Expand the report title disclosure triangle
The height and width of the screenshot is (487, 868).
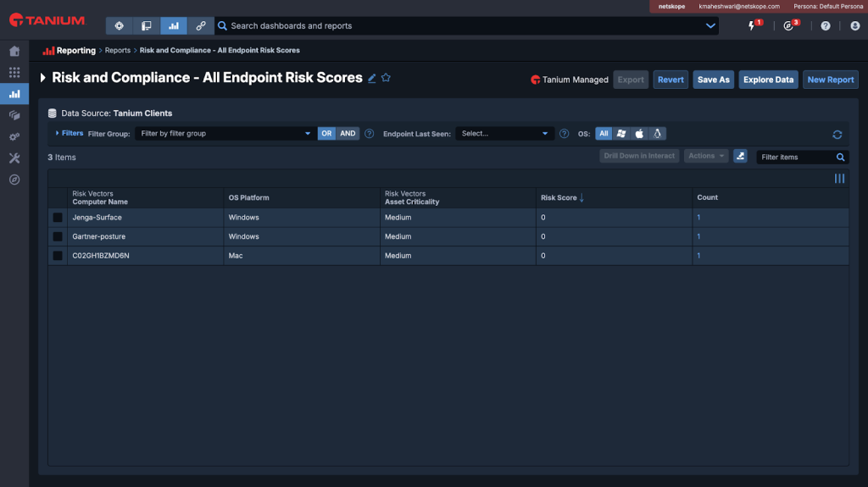click(42, 78)
